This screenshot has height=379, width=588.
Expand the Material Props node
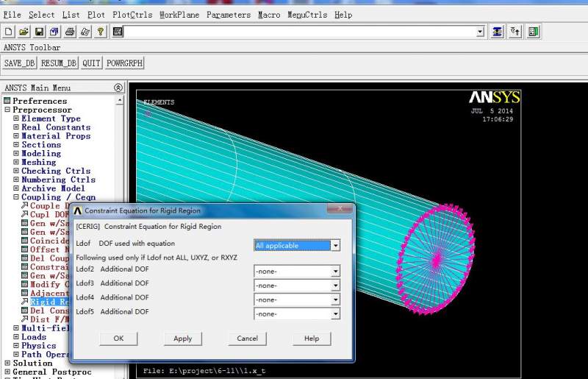16,135
